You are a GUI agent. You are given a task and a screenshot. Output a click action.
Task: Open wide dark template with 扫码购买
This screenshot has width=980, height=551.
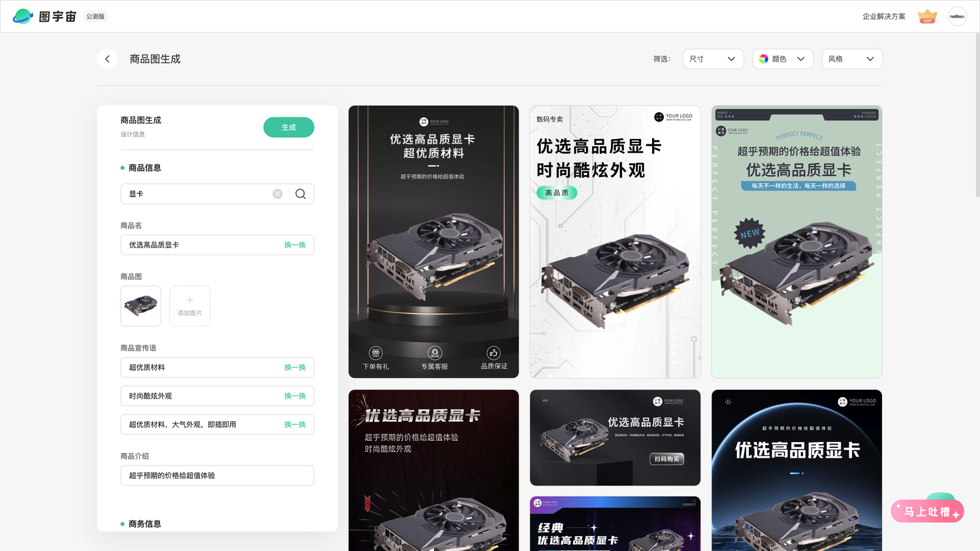[x=615, y=437]
